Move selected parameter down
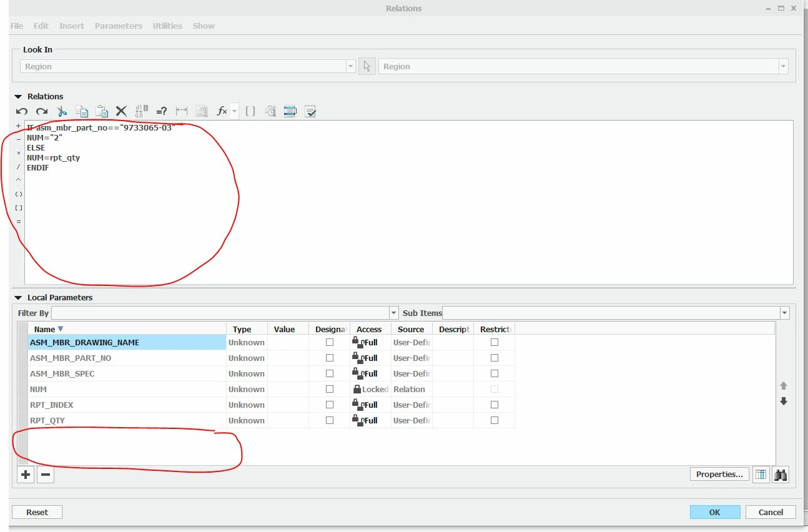The height and width of the screenshot is (532, 808). point(784,401)
